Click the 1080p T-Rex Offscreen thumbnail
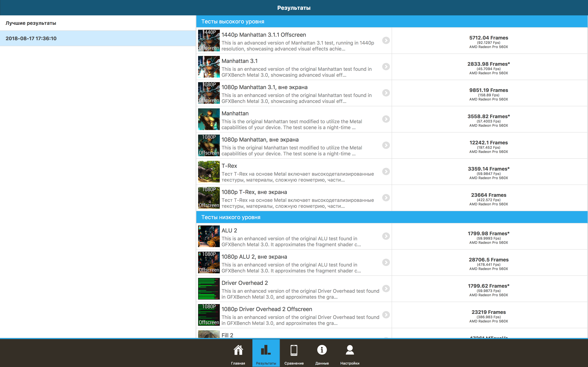The height and width of the screenshot is (367, 588). pyautogui.click(x=209, y=198)
